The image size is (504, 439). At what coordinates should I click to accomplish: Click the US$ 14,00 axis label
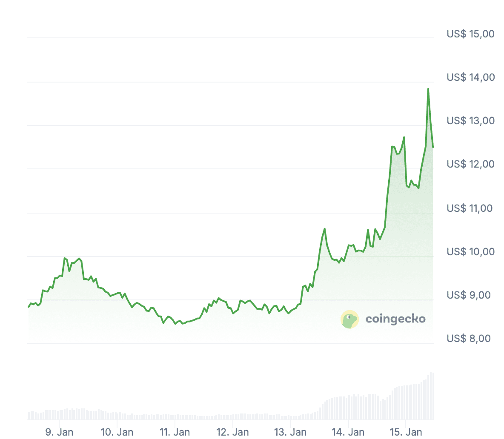(470, 77)
